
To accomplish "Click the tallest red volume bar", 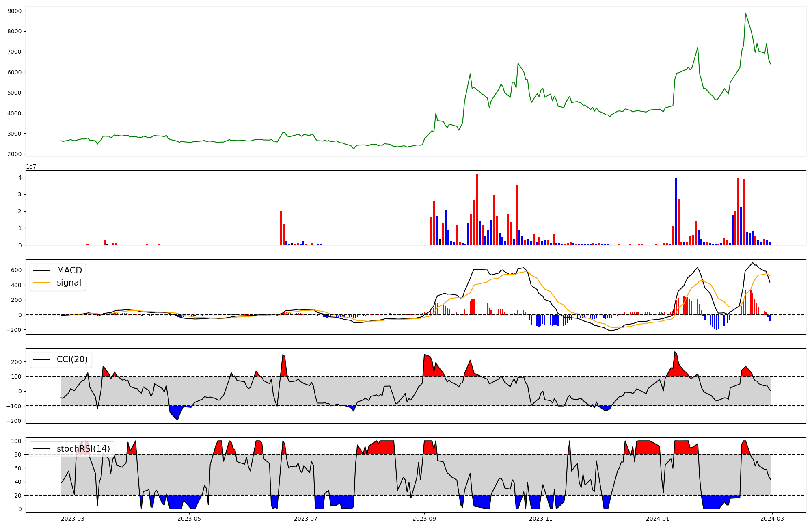I will click(477, 209).
